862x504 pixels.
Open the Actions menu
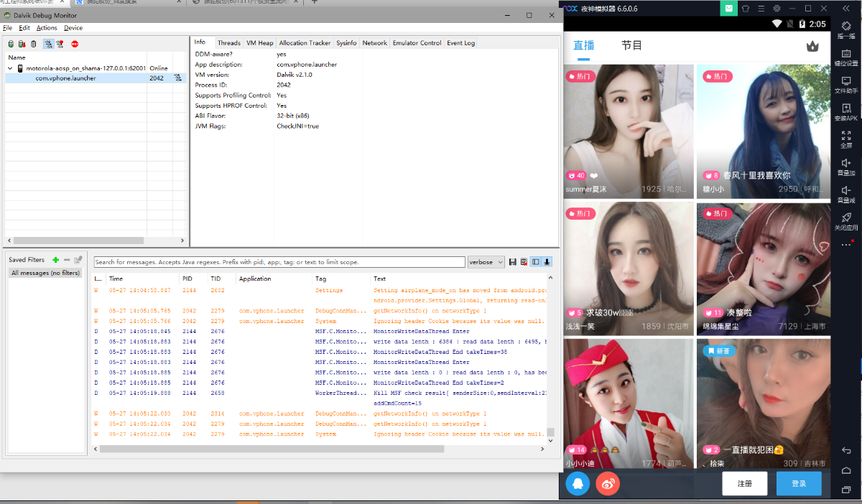(x=47, y=28)
